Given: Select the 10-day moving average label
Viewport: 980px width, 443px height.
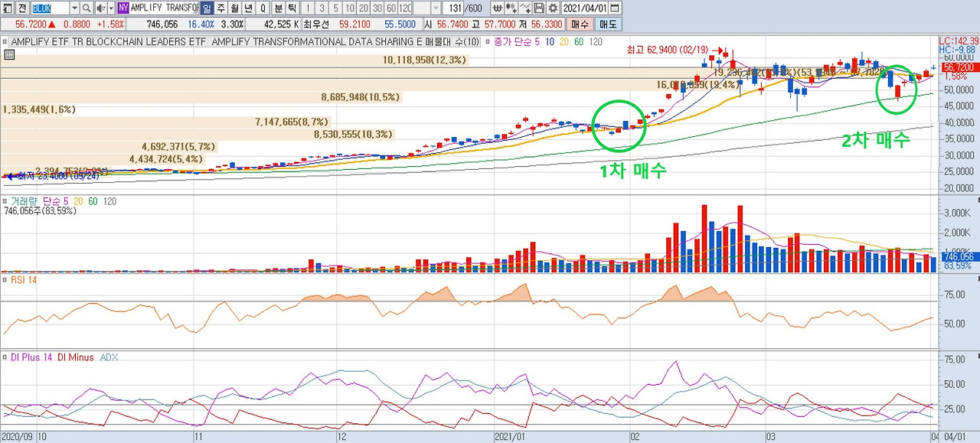Looking at the screenshot, I should 550,41.
